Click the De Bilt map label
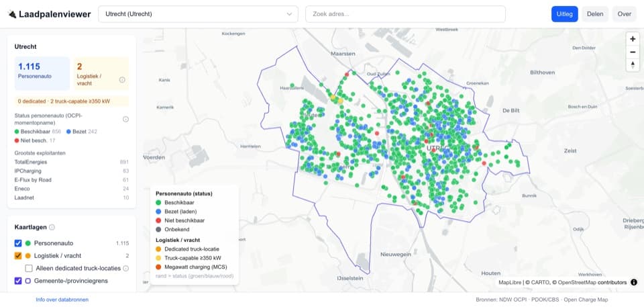 [x=511, y=110]
